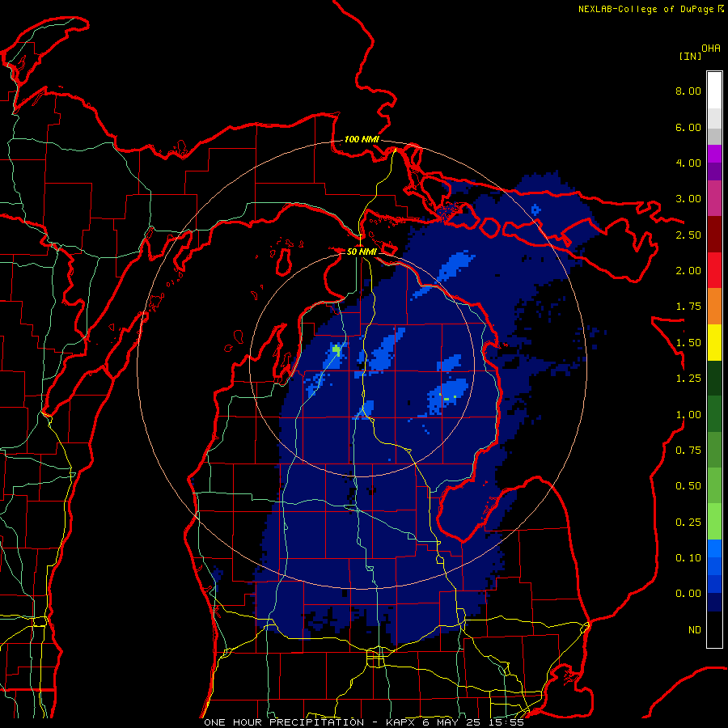Pick the bright red swatch beside 2.00
Screen dimensions: 728x728
point(714,270)
